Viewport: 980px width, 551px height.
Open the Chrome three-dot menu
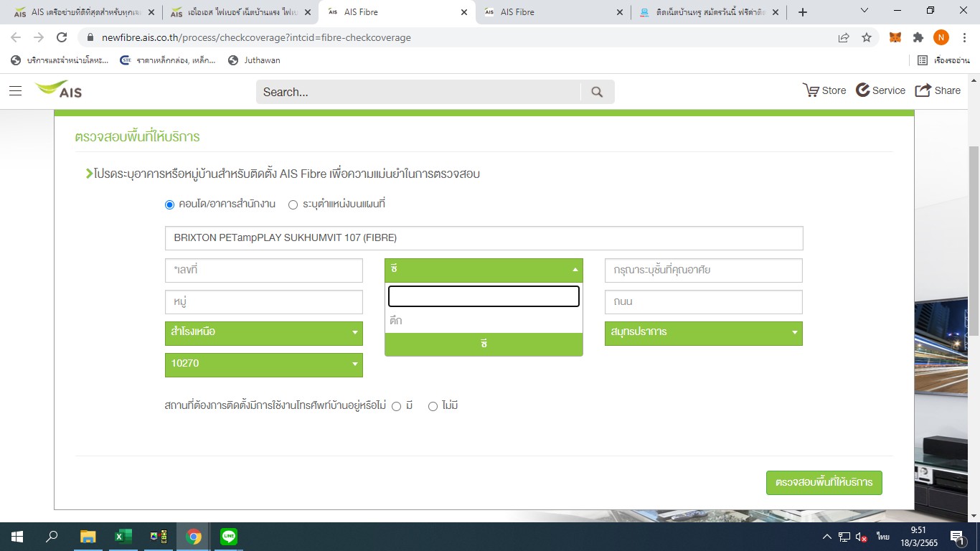click(x=963, y=37)
